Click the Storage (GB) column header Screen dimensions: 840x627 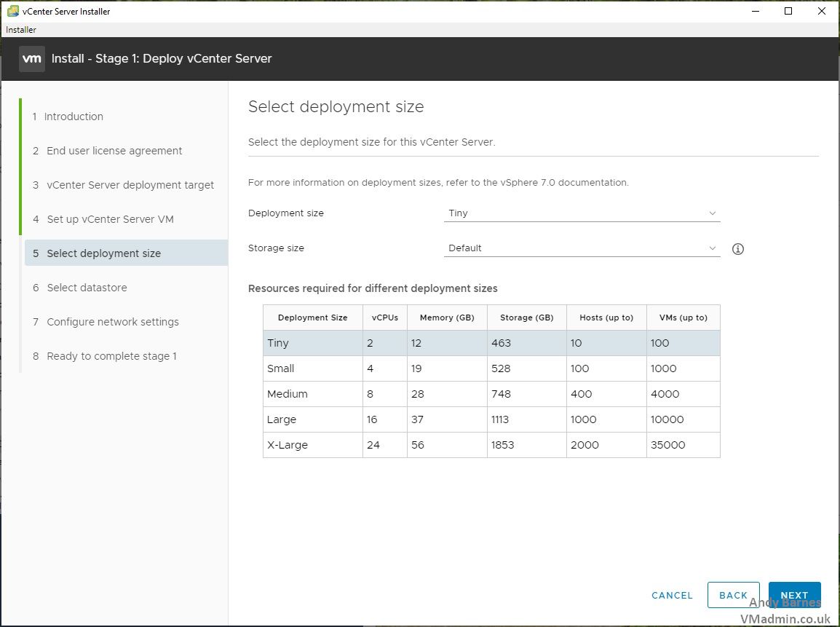(526, 318)
